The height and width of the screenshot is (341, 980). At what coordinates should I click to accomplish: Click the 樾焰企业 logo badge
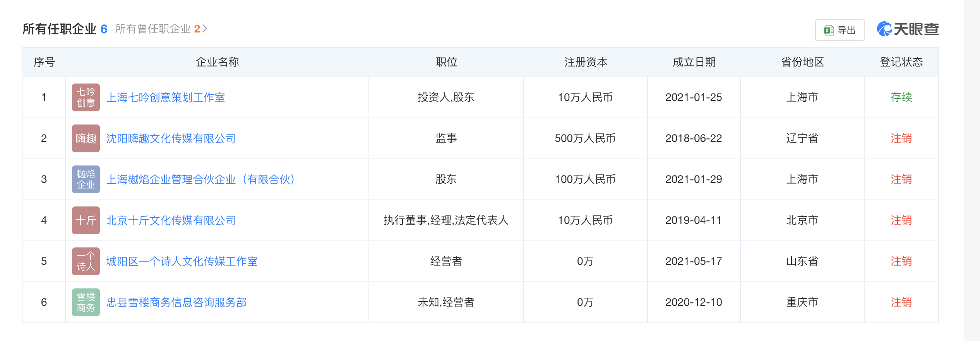coord(86,179)
